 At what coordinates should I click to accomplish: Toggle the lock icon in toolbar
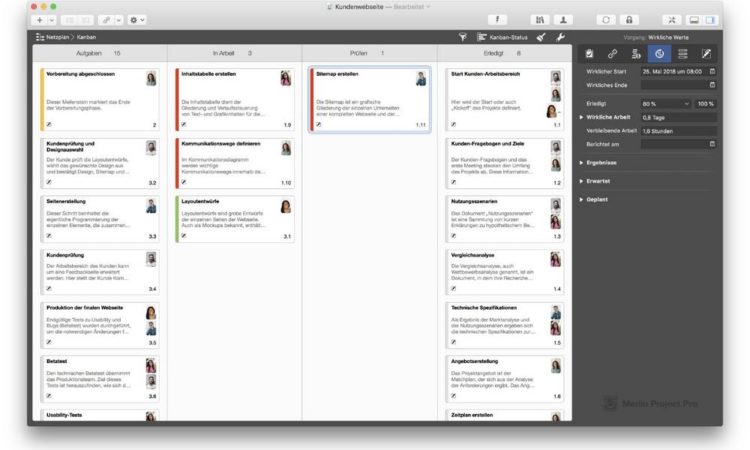coord(629,19)
